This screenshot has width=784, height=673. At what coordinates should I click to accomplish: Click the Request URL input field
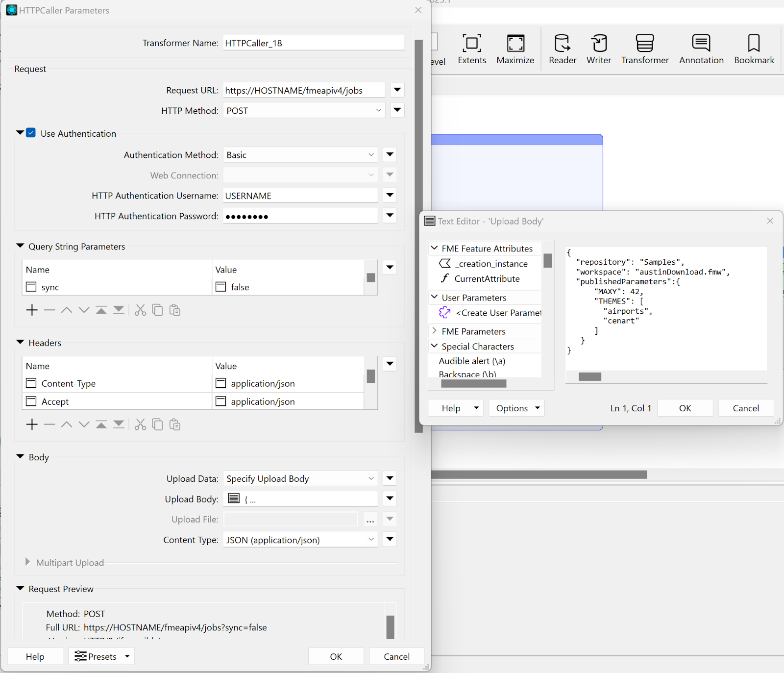coord(303,91)
